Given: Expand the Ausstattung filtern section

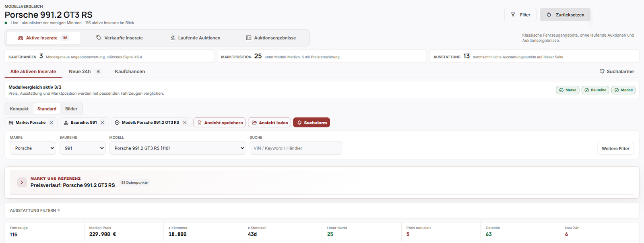Looking at the screenshot, I should (35, 210).
